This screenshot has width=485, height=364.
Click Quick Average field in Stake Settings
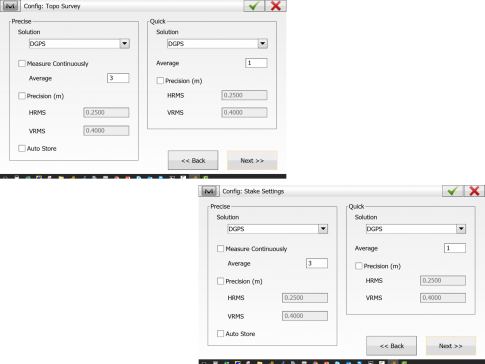point(455,248)
